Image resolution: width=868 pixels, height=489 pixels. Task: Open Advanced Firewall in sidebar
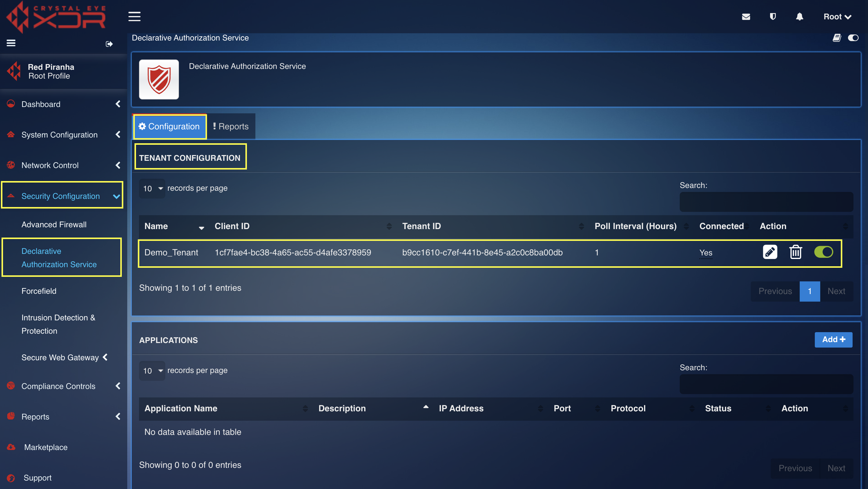click(54, 225)
